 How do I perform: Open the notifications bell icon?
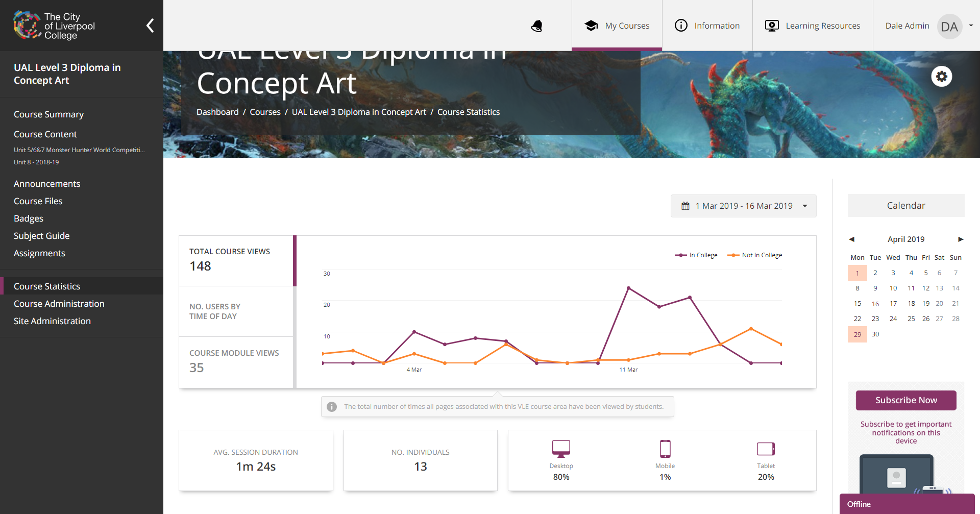point(536,26)
